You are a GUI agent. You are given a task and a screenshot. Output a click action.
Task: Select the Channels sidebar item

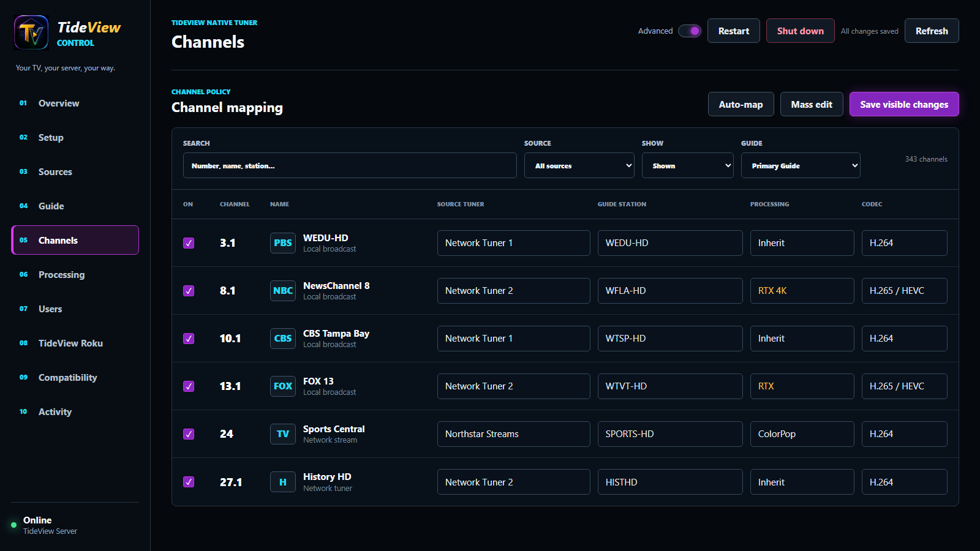75,240
